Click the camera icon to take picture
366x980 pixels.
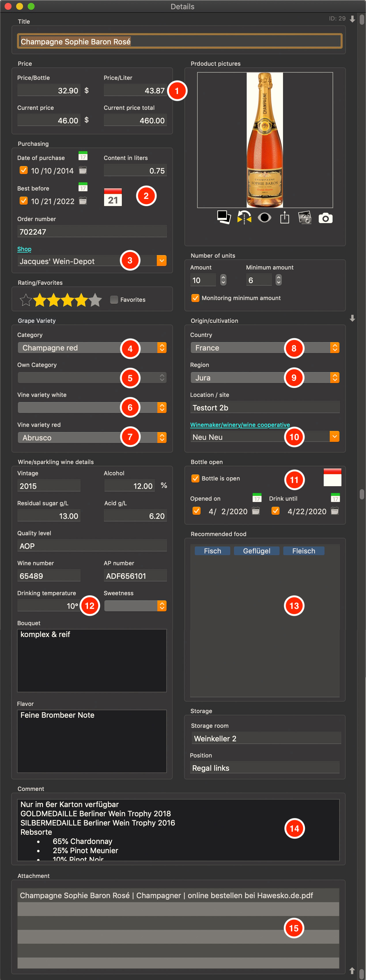click(x=325, y=218)
